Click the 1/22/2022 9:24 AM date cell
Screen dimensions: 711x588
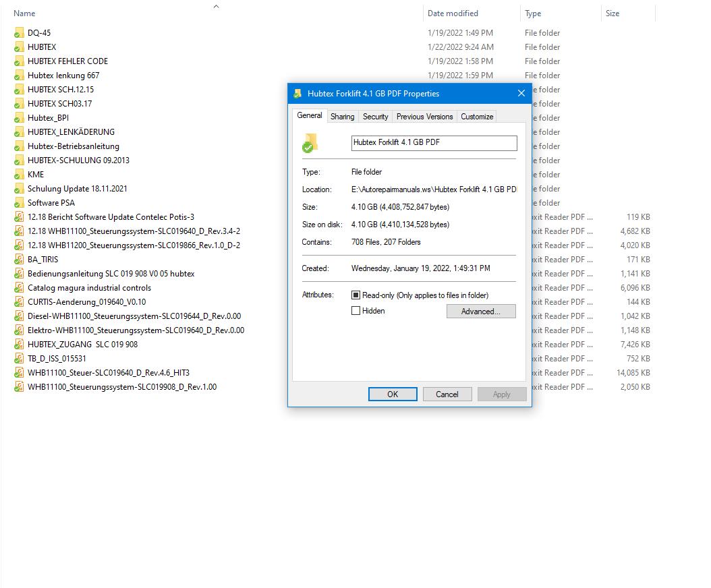(x=460, y=47)
